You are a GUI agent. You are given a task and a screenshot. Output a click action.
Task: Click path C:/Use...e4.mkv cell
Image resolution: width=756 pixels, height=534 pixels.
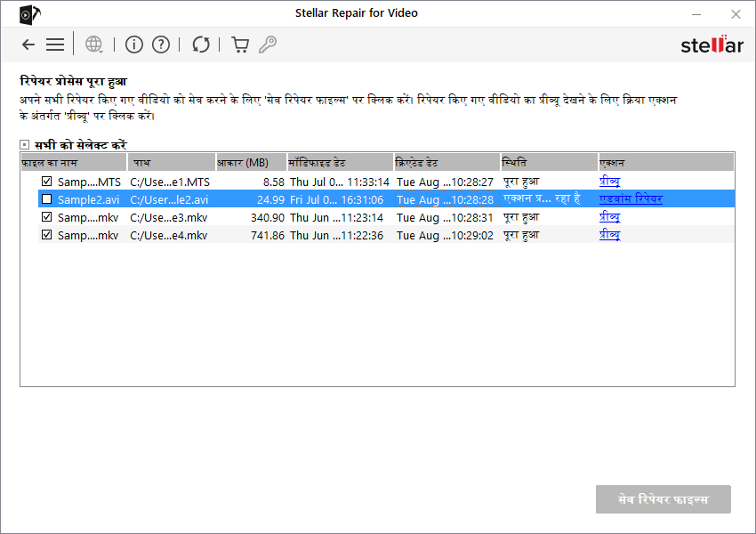point(169,235)
